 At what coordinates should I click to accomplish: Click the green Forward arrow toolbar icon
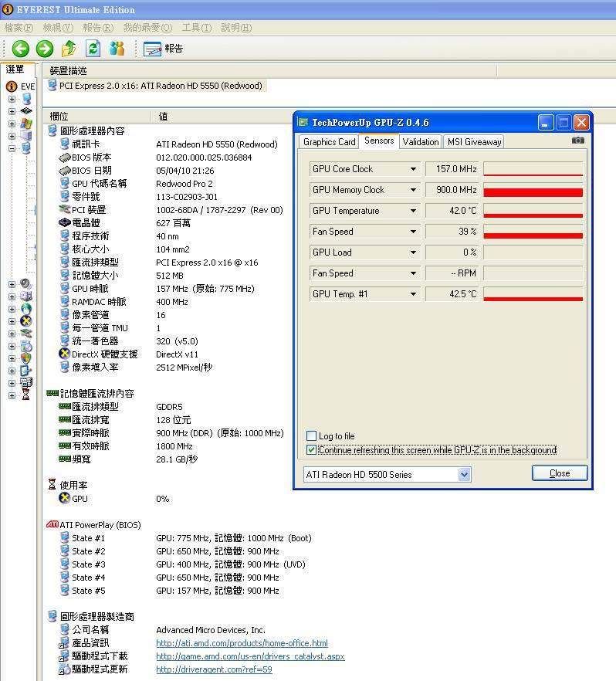[x=44, y=49]
